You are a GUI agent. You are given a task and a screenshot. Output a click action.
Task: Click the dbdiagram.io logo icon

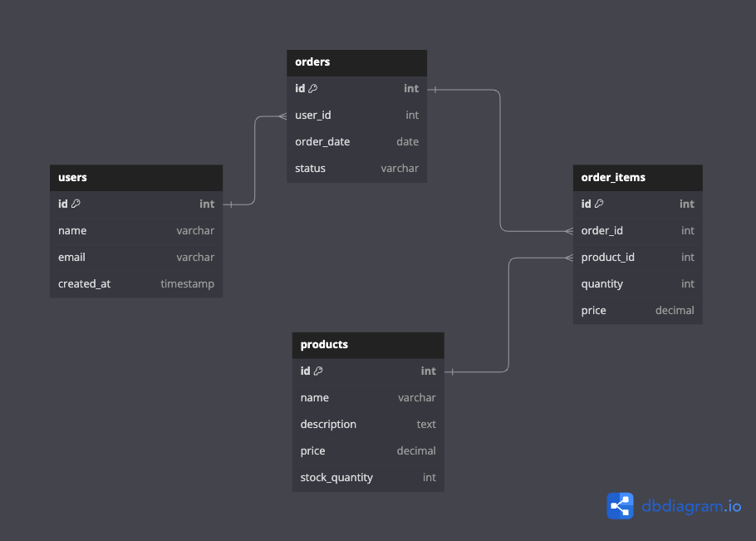pyautogui.click(x=620, y=506)
